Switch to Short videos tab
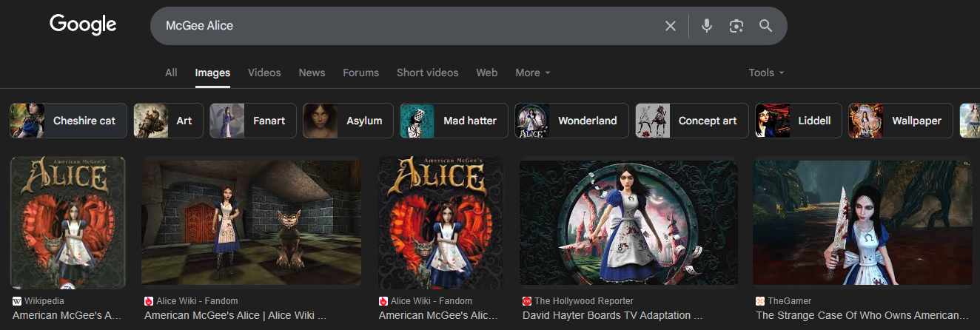The height and width of the screenshot is (330, 980). [427, 73]
